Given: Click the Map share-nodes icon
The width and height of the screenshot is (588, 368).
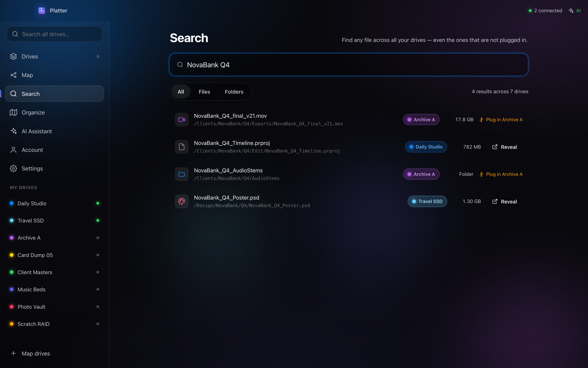Looking at the screenshot, I should (13, 75).
